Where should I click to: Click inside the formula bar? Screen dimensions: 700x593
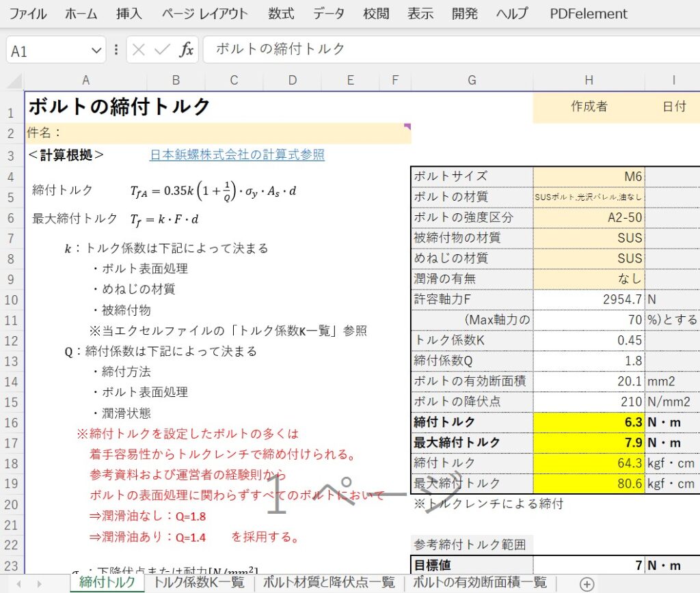click(342, 49)
